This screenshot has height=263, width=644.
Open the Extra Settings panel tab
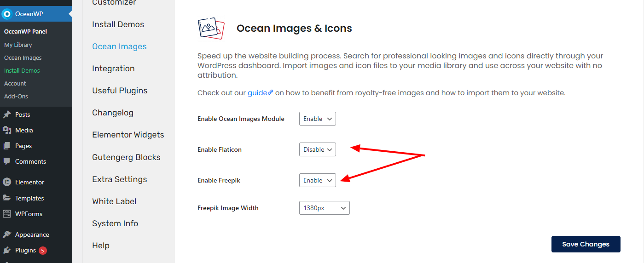point(120,179)
